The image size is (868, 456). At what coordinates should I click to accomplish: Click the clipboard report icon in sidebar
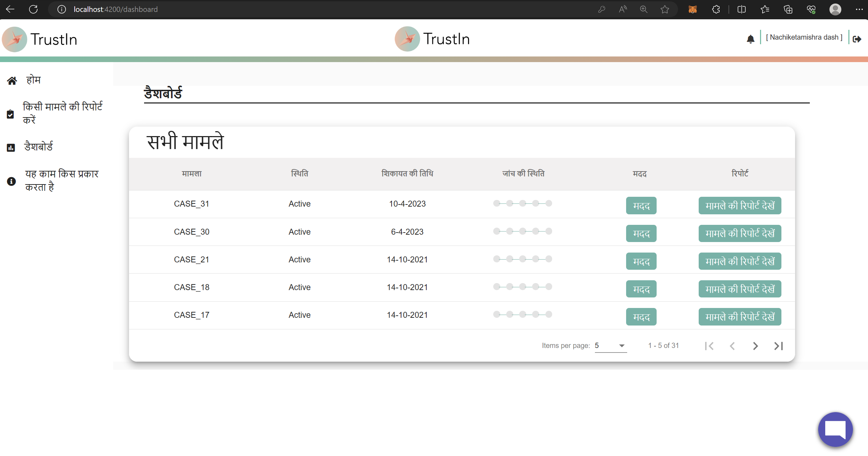click(x=11, y=114)
